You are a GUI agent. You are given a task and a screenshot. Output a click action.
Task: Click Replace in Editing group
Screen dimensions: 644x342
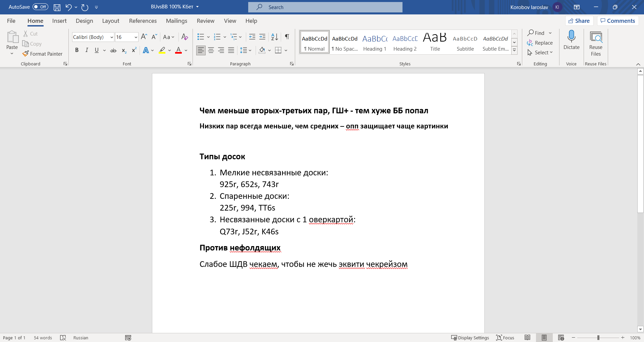540,43
